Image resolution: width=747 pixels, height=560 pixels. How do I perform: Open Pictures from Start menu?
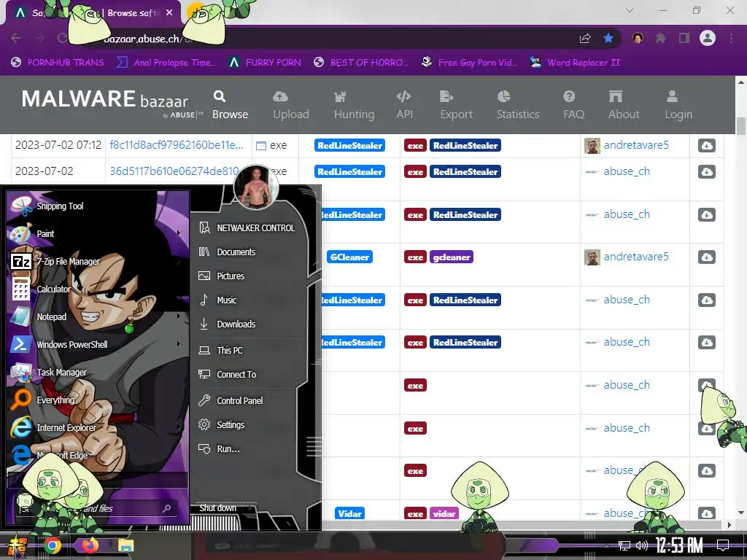click(x=249, y=276)
